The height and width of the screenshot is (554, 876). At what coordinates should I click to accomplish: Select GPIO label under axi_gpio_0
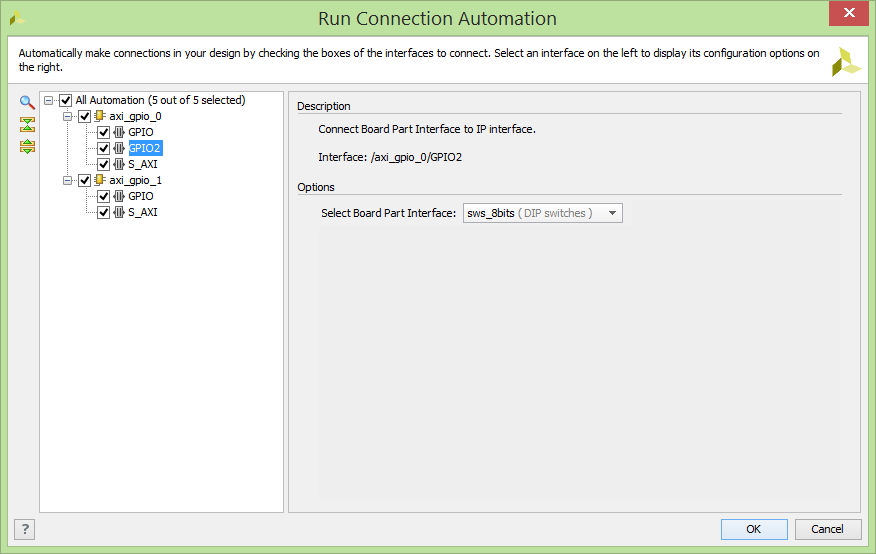[141, 132]
